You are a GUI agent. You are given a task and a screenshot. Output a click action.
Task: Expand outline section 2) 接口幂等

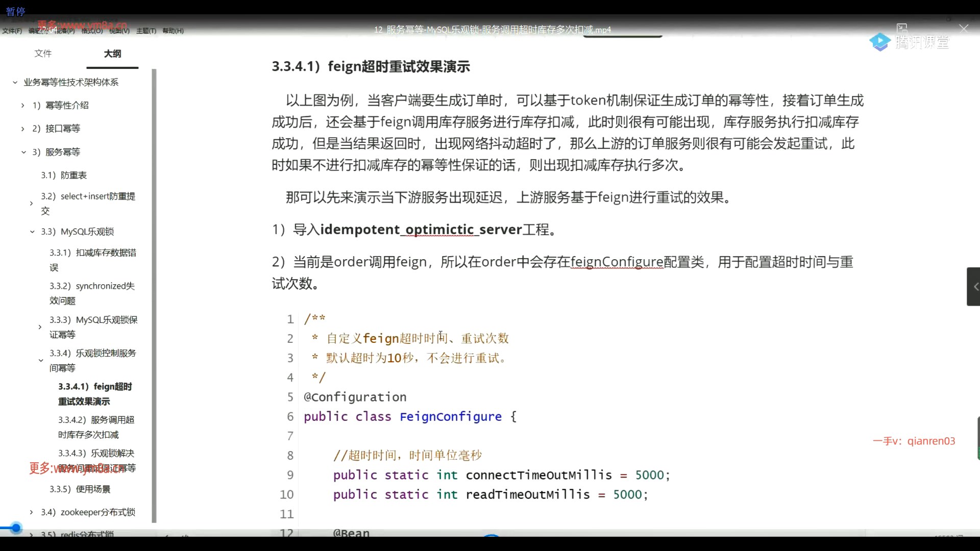click(22, 128)
